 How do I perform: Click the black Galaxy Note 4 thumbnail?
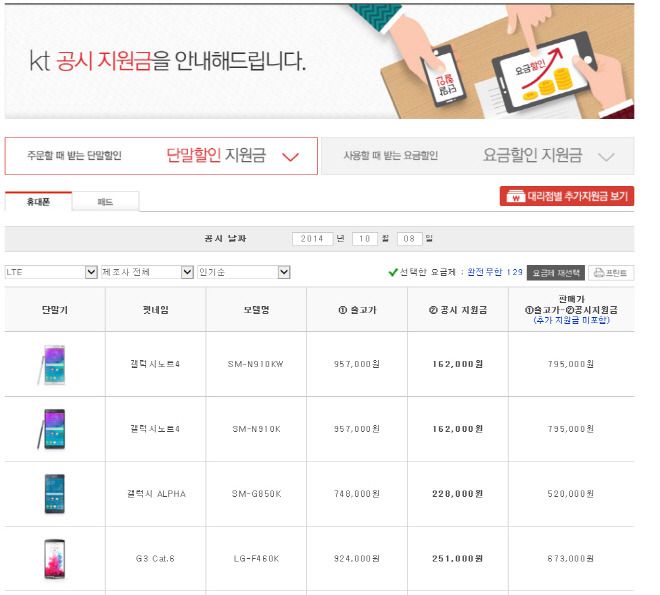[53, 429]
